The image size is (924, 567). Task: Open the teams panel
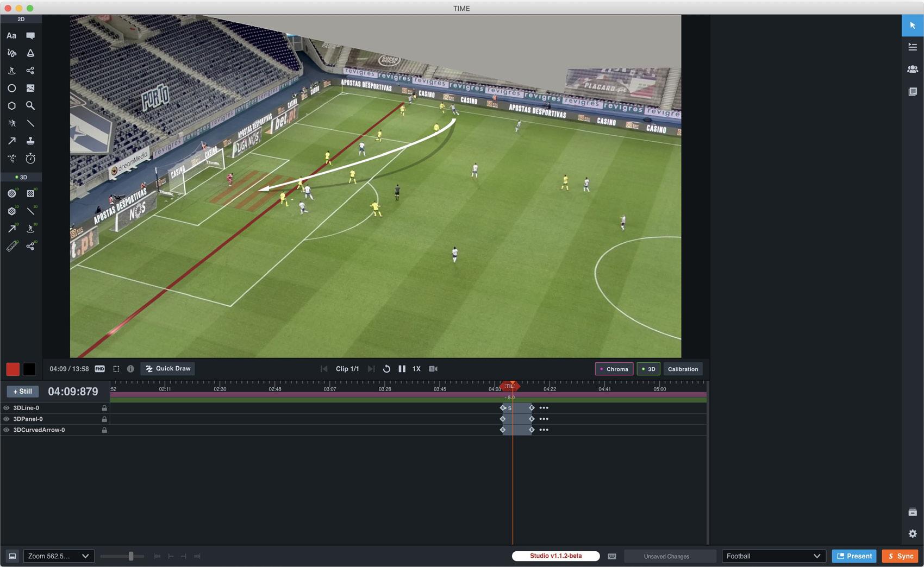coord(913,69)
